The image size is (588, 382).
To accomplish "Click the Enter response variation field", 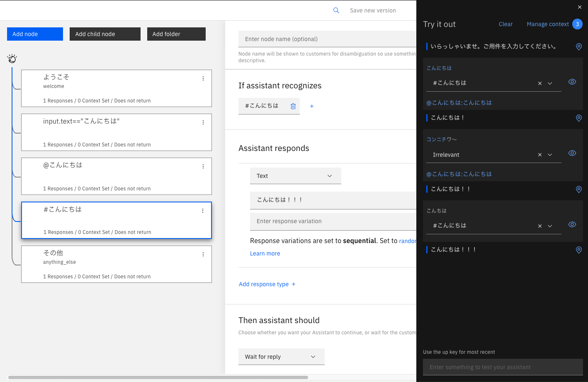I will tap(333, 221).
